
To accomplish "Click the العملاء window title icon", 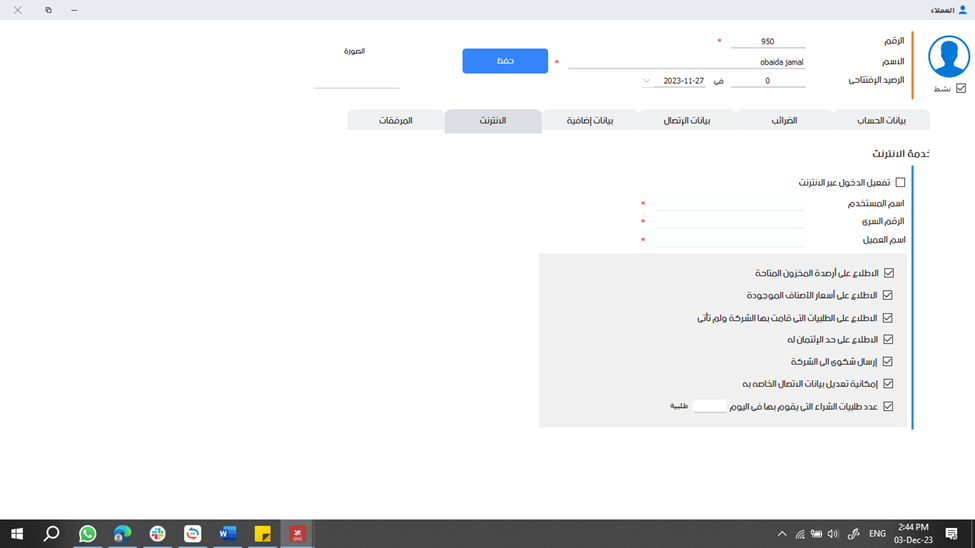I will pos(963,10).
